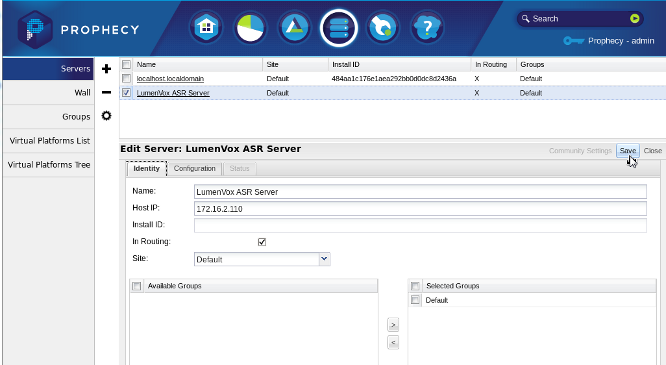This screenshot has height=365, width=666.
Task: Sort by Site column header
Action: pyautogui.click(x=295, y=65)
